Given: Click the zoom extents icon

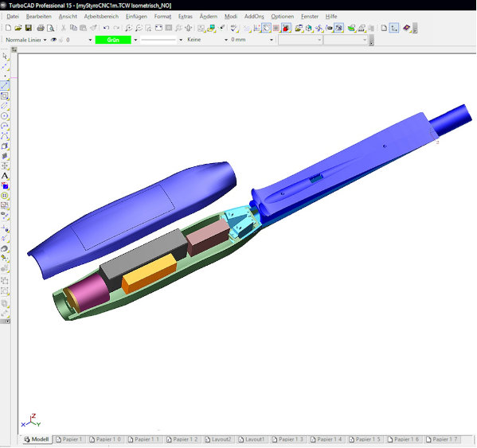Looking at the screenshot, I should click(158, 28).
